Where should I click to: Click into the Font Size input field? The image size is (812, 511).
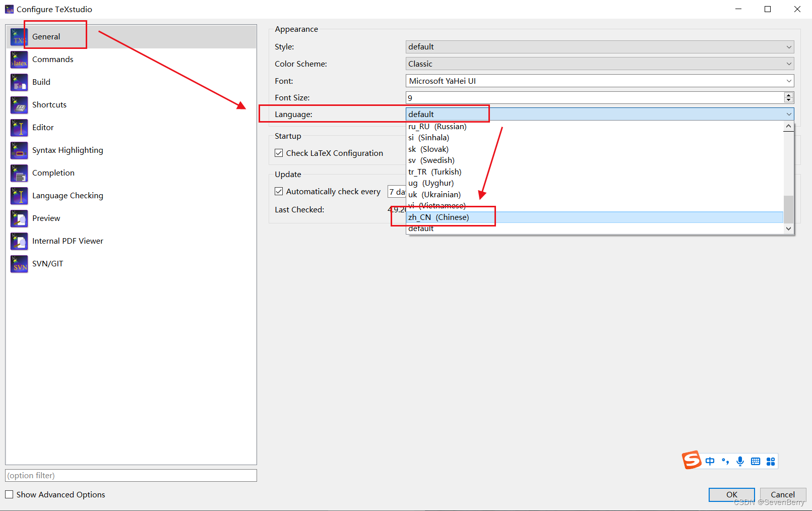pos(595,98)
